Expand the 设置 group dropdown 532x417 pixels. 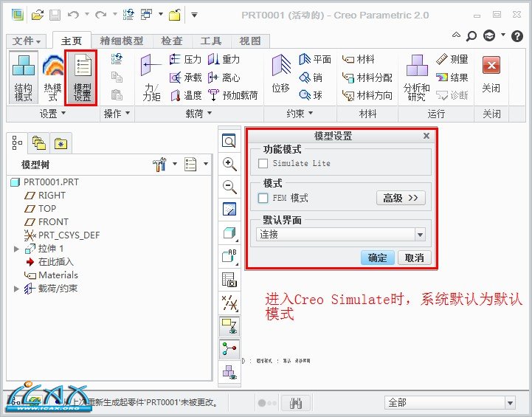click(x=52, y=114)
